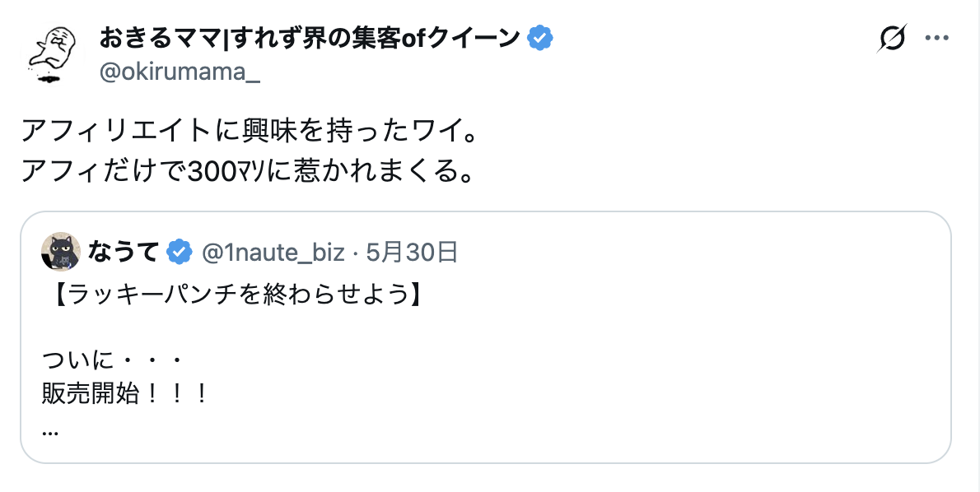Click the quoted author name なうて
Viewport: 980px width, 492px height.
122,253
